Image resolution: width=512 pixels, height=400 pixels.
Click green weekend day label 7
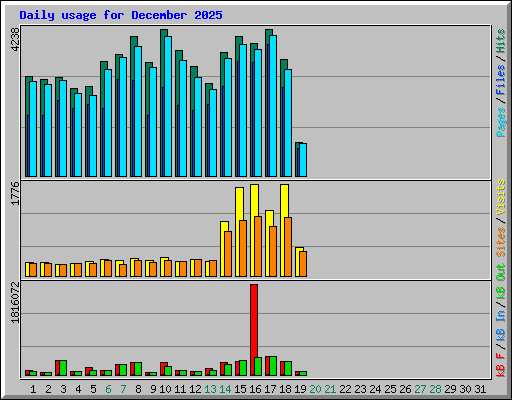(x=123, y=389)
